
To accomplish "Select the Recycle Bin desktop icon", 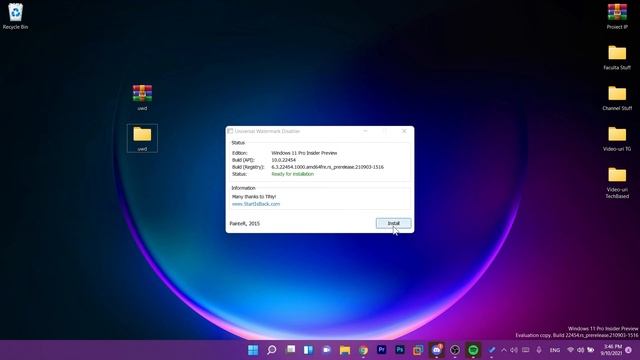I will click(16, 16).
